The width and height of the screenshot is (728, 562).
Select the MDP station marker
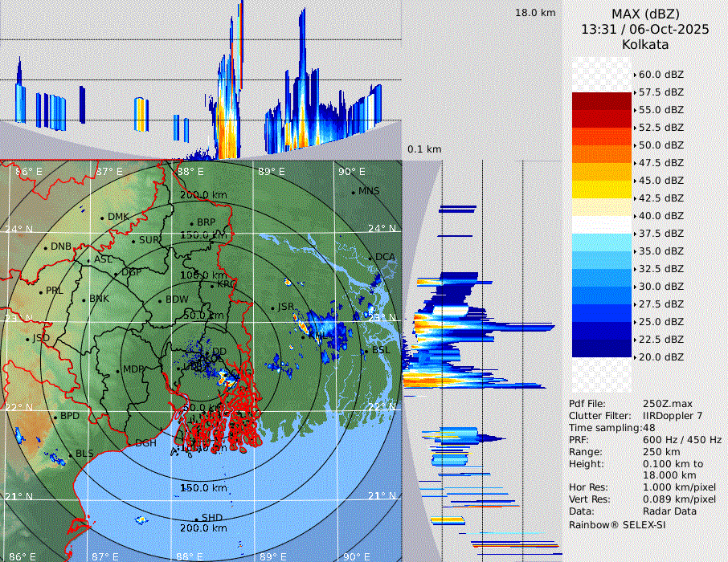click(118, 370)
